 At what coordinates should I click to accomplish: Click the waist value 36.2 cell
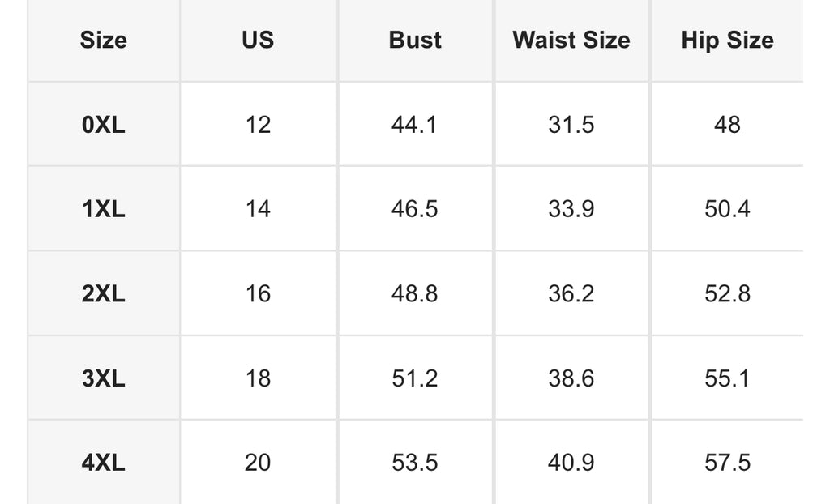[571, 293]
